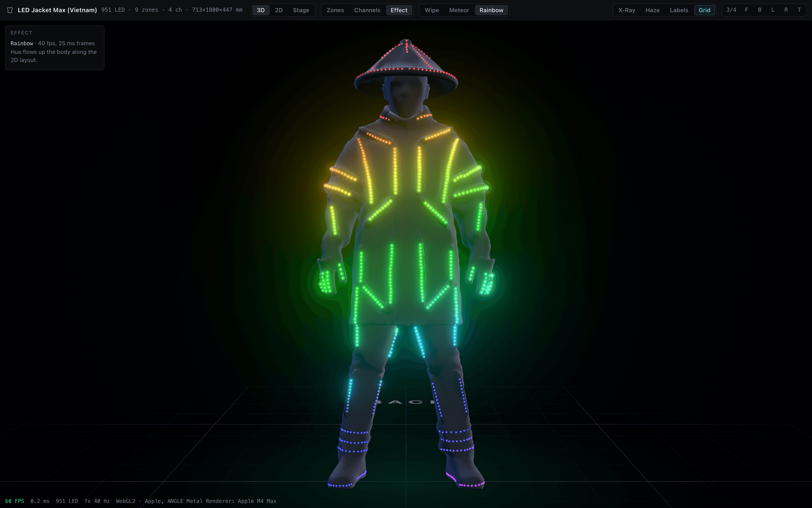Click the jacket icon beside the project title
This screenshot has height=508, width=812.
tap(10, 10)
